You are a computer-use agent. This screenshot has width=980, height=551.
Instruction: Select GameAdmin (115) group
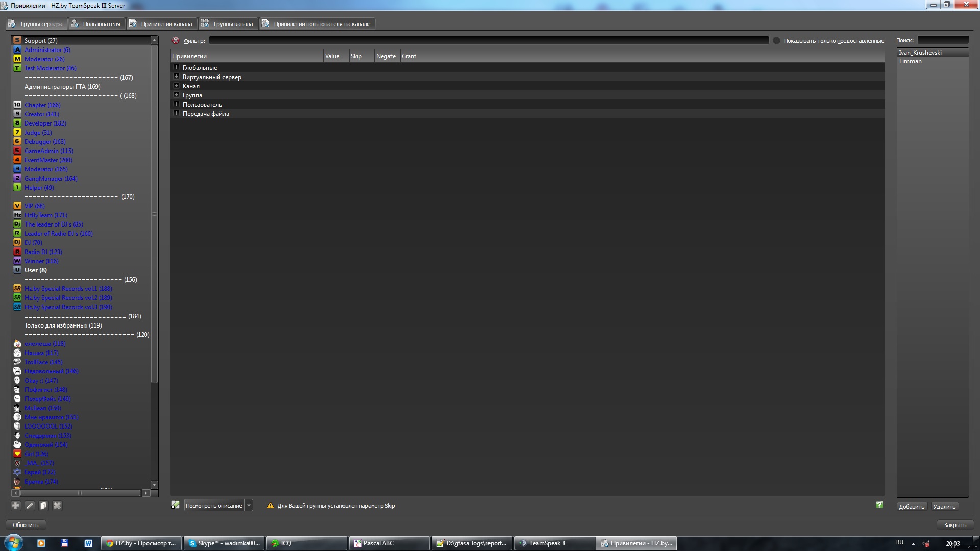(x=49, y=151)
